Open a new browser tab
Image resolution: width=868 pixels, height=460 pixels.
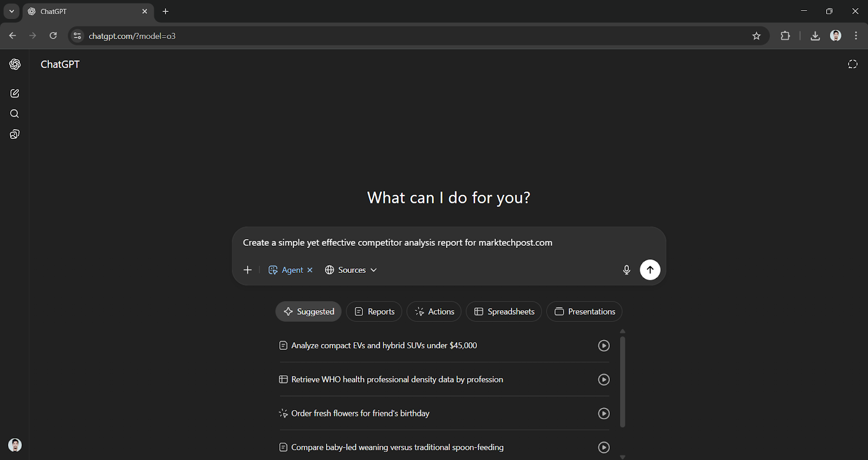pos(165,11)
